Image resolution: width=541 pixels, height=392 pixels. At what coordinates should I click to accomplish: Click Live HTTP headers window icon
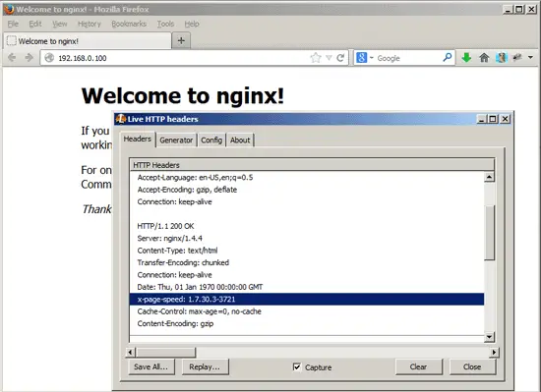point(121,119)
